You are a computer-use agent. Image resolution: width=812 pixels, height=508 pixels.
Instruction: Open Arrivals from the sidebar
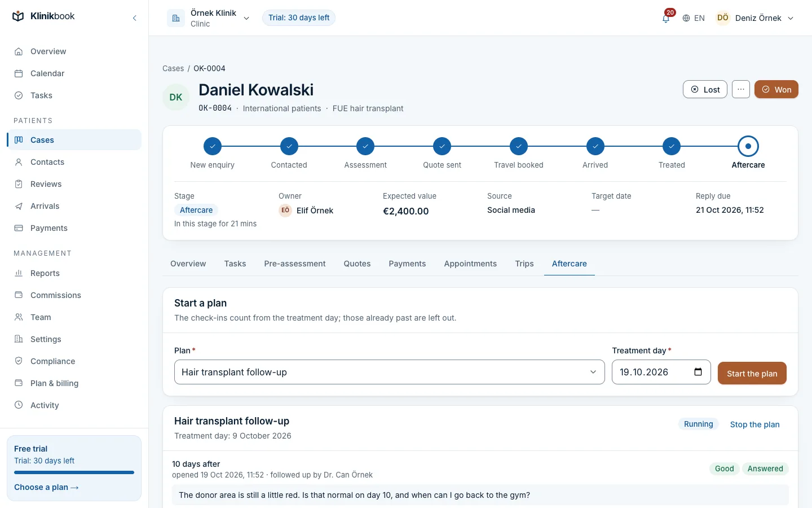tap(74, 206)
